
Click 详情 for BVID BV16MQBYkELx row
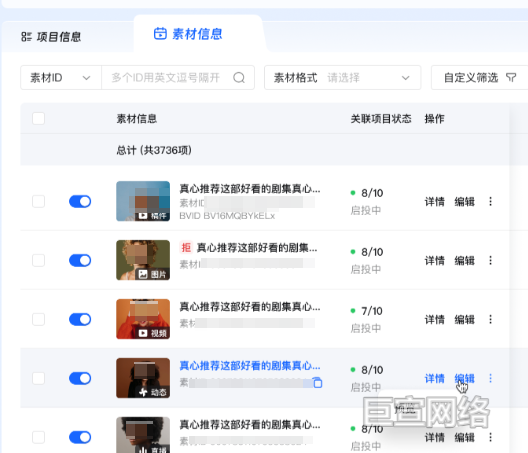pos(434,202)
